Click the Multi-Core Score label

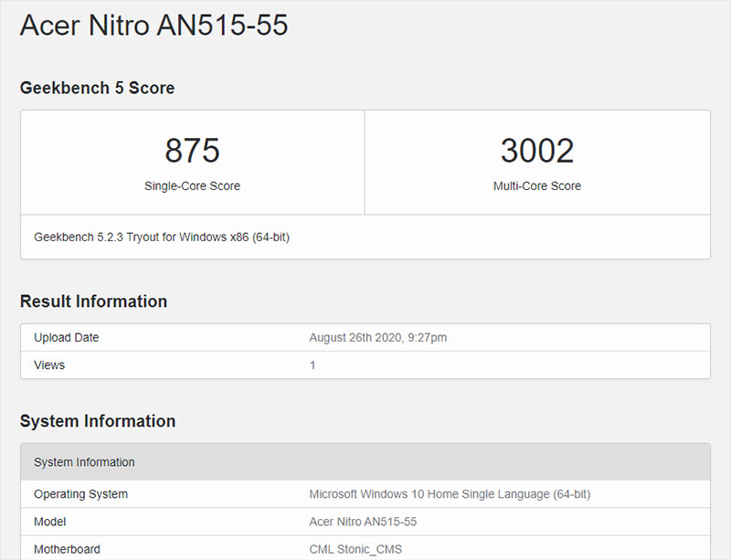537,185
